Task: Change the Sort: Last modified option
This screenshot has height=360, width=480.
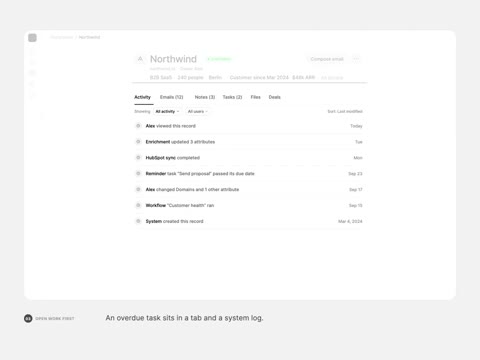Action: pos(345,111)
